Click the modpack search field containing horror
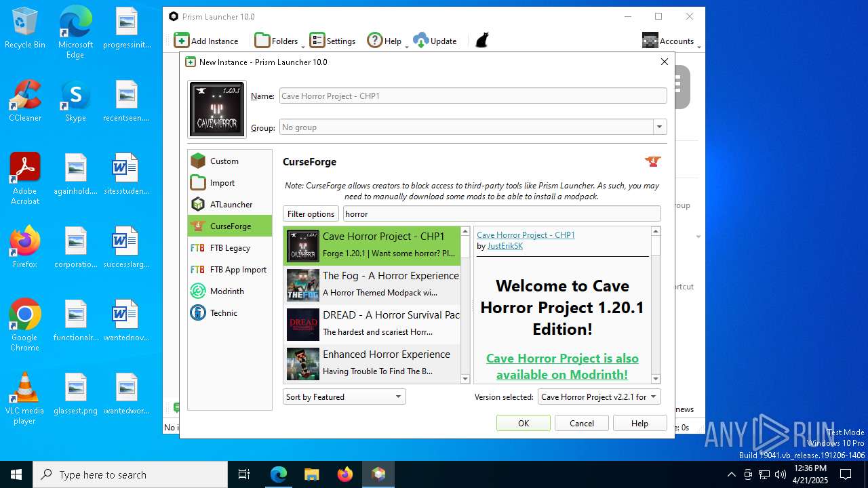 502,213
